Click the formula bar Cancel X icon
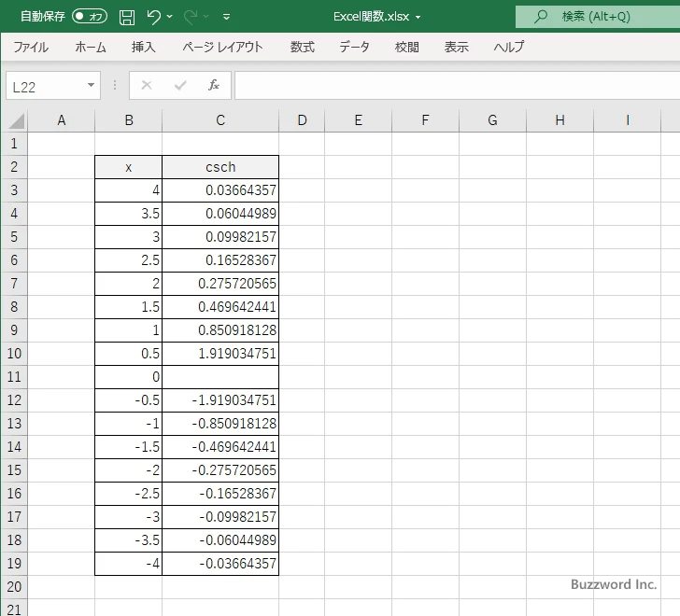 tap(147, 85)
